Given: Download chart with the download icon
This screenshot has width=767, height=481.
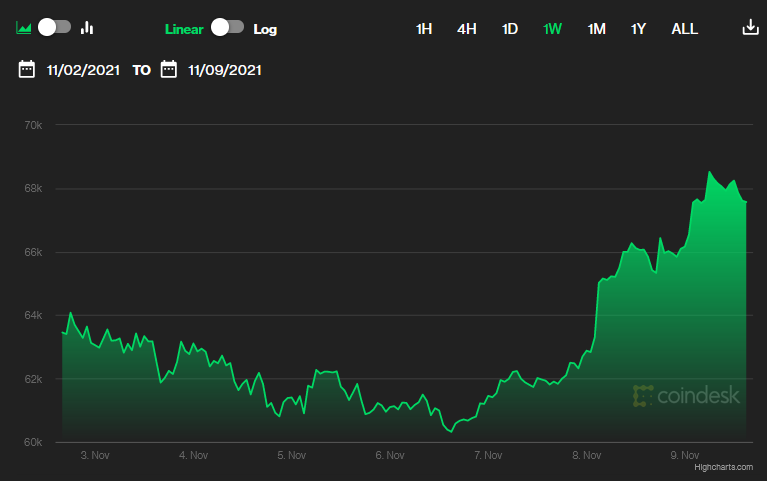Looking at the screenshot, I should pyautogui.click(x=751, y=28).
